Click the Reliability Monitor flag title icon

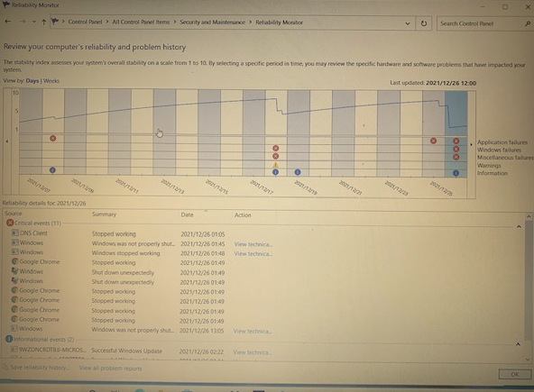point(5,5)
